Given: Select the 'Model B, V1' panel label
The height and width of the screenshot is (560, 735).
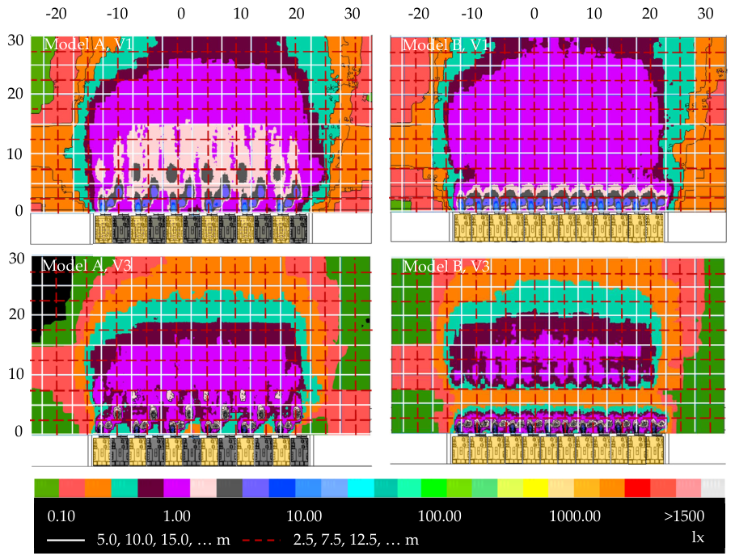Looking at the screenshot, I should click(446, 45).
